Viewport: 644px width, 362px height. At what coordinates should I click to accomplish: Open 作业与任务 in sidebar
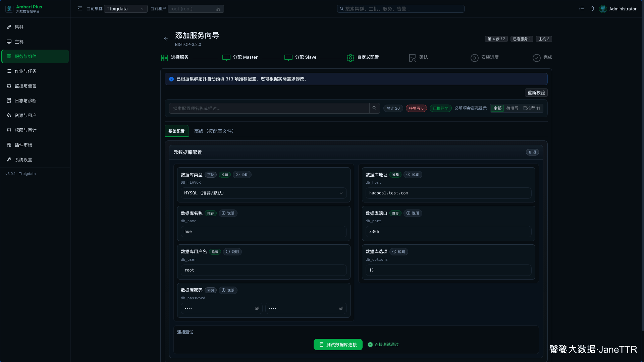[x=35, y=71]
